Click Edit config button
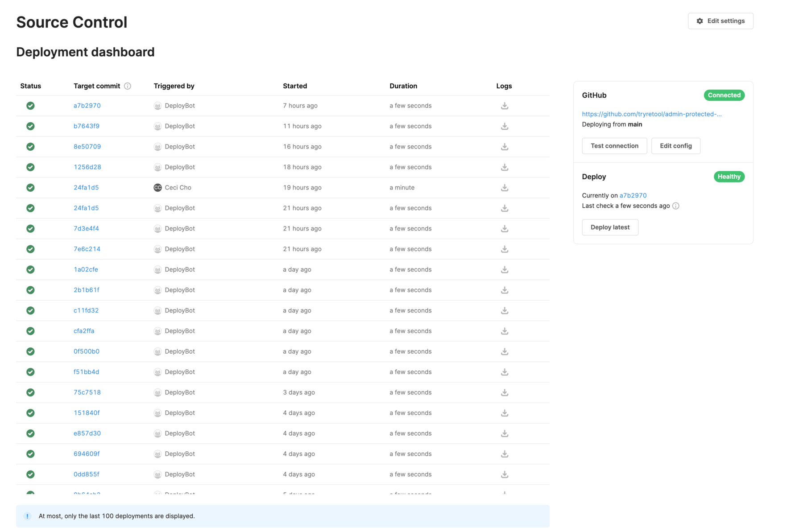Image resolution: width=803 pixels, height=532 pixels. click(676, 146)
